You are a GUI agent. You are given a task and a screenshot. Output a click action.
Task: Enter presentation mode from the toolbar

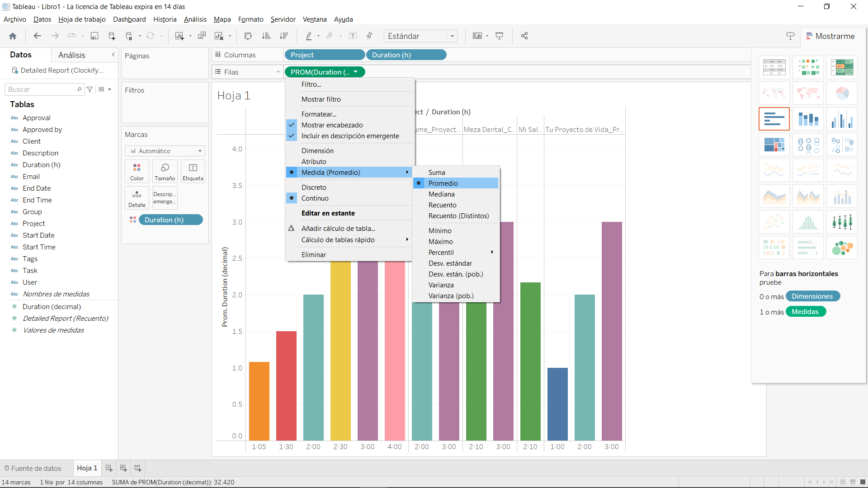[499, 36]
